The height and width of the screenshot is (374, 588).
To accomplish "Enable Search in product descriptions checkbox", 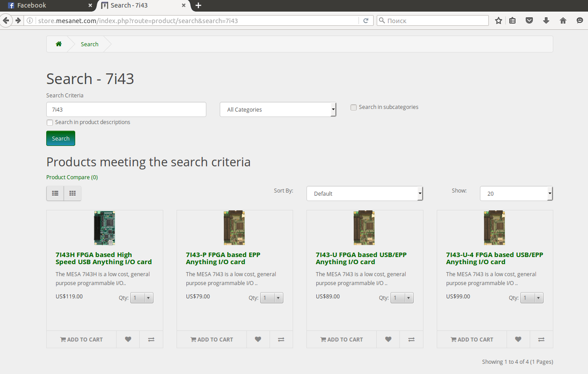I will (x=50, y=122).
